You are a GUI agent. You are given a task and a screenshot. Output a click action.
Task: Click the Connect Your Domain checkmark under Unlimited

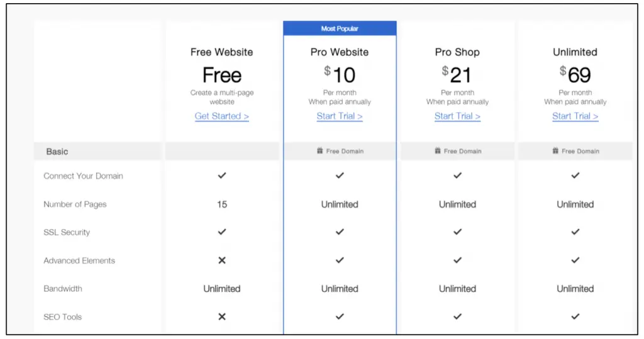point(575,176)
